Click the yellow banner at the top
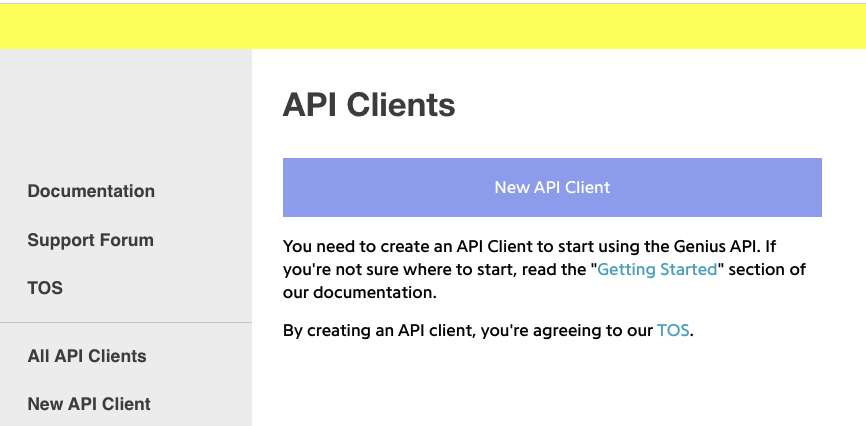The image size is (866, 426). (x=433, y=26)
